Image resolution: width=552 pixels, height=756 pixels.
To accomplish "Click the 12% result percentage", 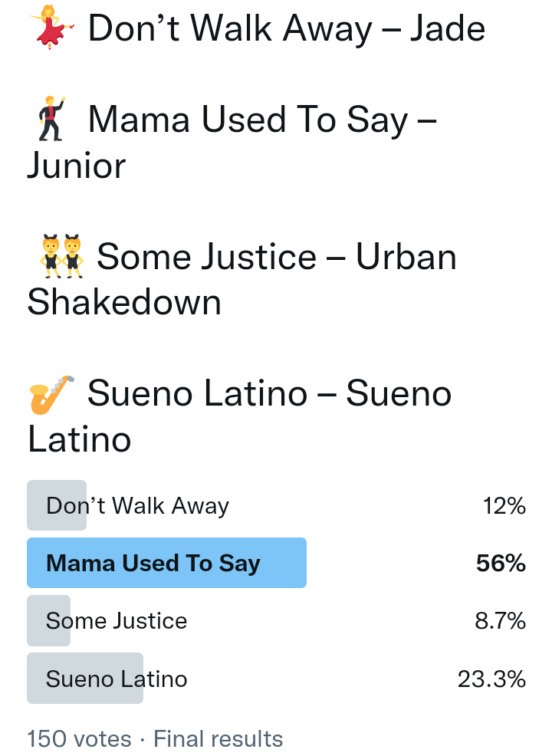I will (x=504, y=506).
